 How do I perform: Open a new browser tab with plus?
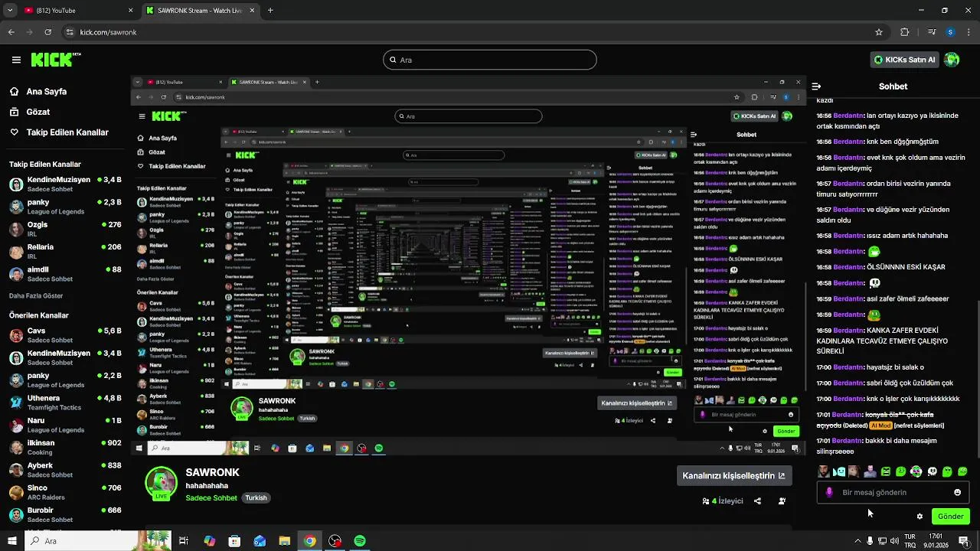point(270,11)
